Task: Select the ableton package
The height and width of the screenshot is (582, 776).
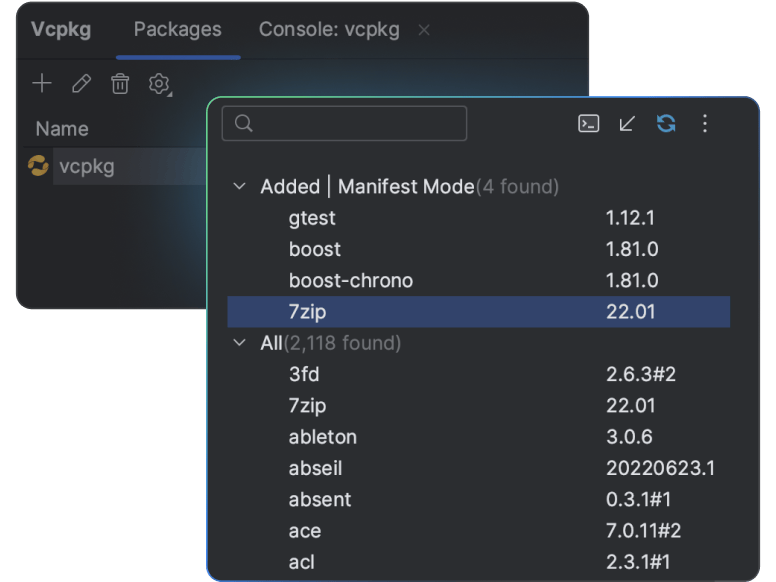Action: [322, 437]
